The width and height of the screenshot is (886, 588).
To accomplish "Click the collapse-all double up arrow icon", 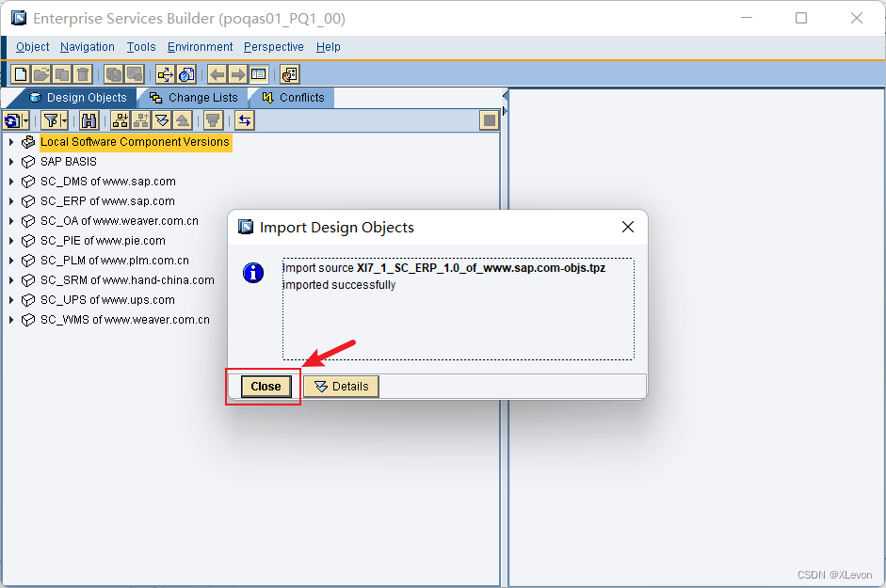I will click(x=183, y=120).
